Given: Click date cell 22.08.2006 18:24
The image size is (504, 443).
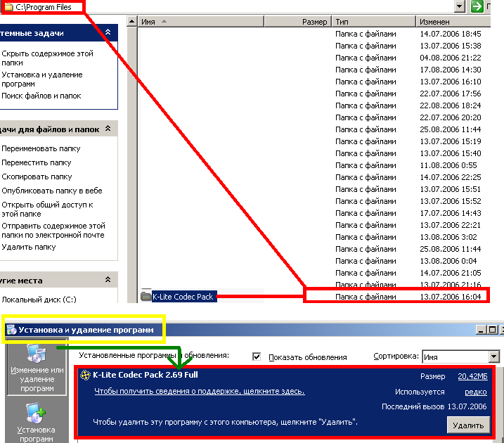Looking at the screenshot, I should (451, 105).
